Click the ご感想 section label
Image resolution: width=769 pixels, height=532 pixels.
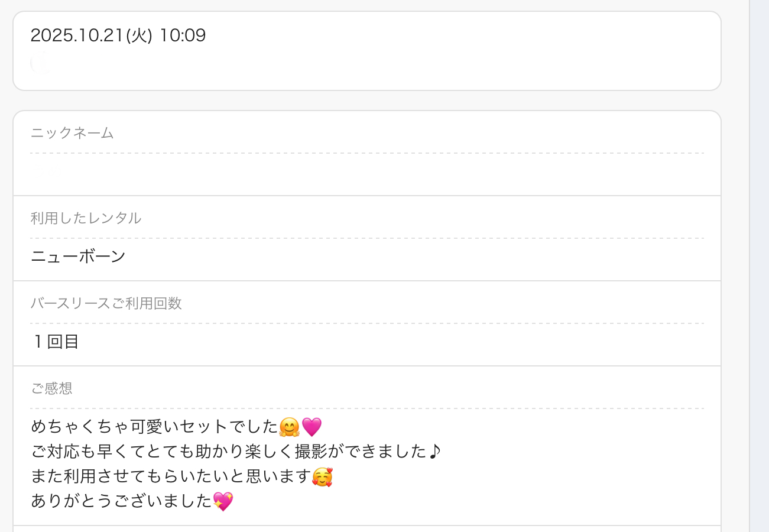(x=51, y=388)
